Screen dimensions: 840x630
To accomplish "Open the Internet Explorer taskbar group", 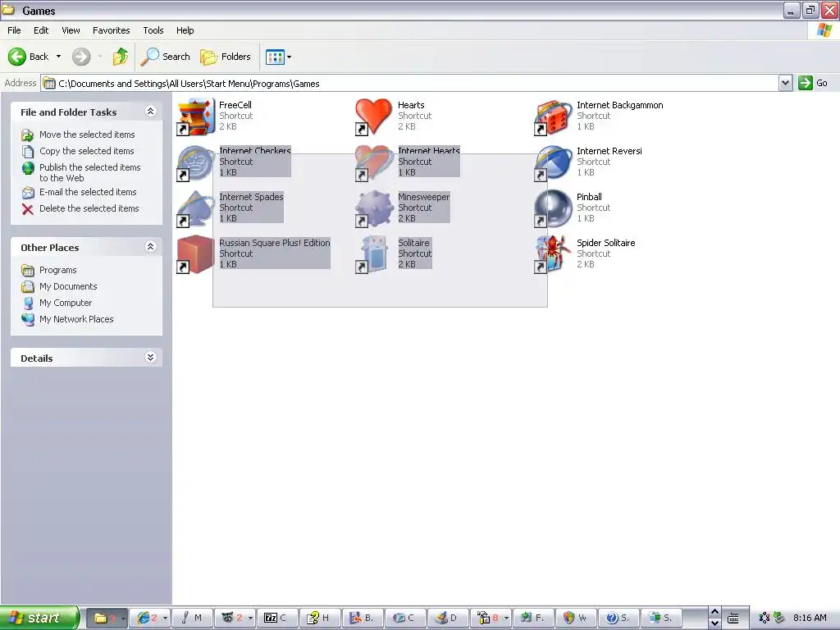I will 150,618.
